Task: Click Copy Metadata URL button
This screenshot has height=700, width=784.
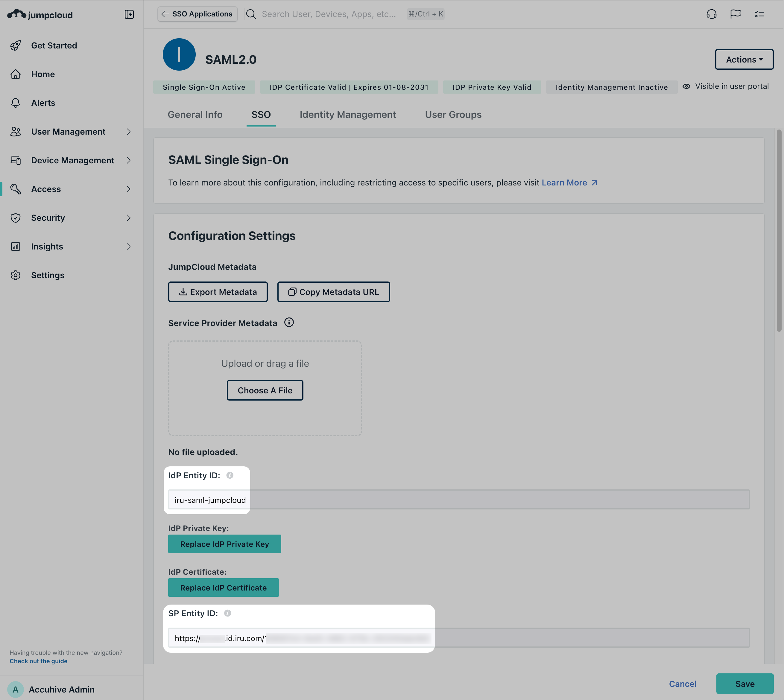Action: [x=334, y=292]
